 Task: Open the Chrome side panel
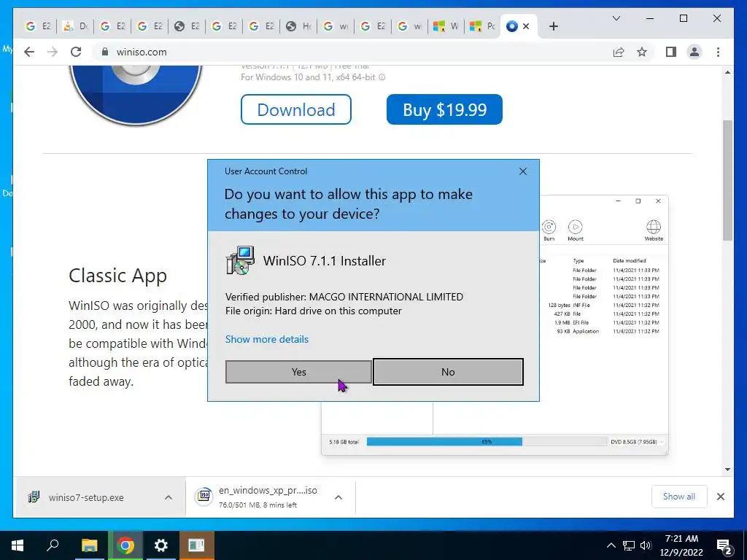click(671, 52)
